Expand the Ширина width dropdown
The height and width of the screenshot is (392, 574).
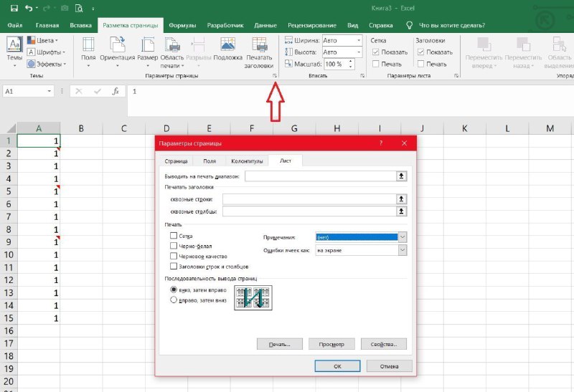click(359, 40)
